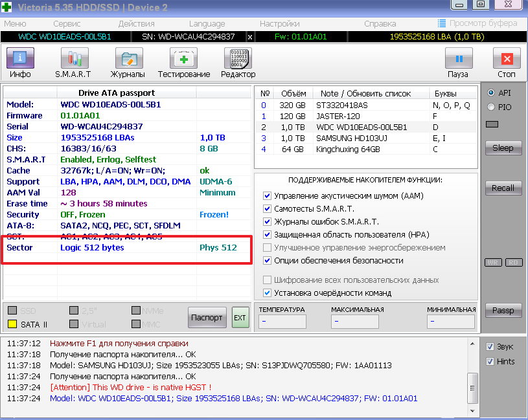Click the MMC indicator box
This screenshot has height=420, width=528.
(x=136, y=324)
